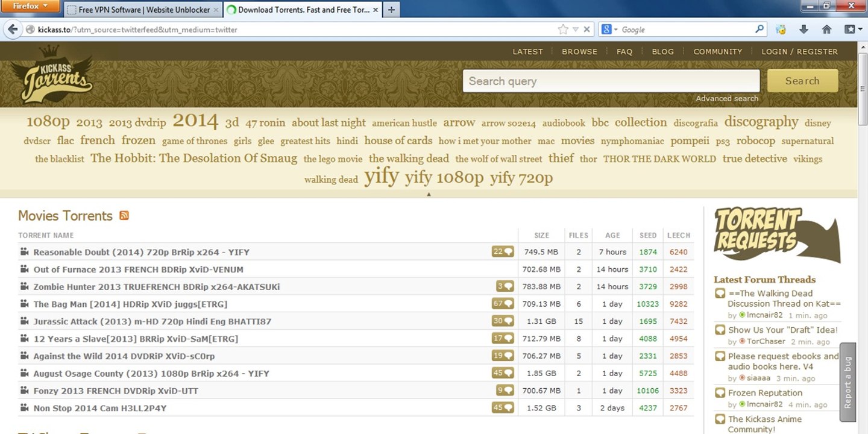
Task: Sort torrents by the LEECH column
Action: pyautogui.click(x=679, y=235)
